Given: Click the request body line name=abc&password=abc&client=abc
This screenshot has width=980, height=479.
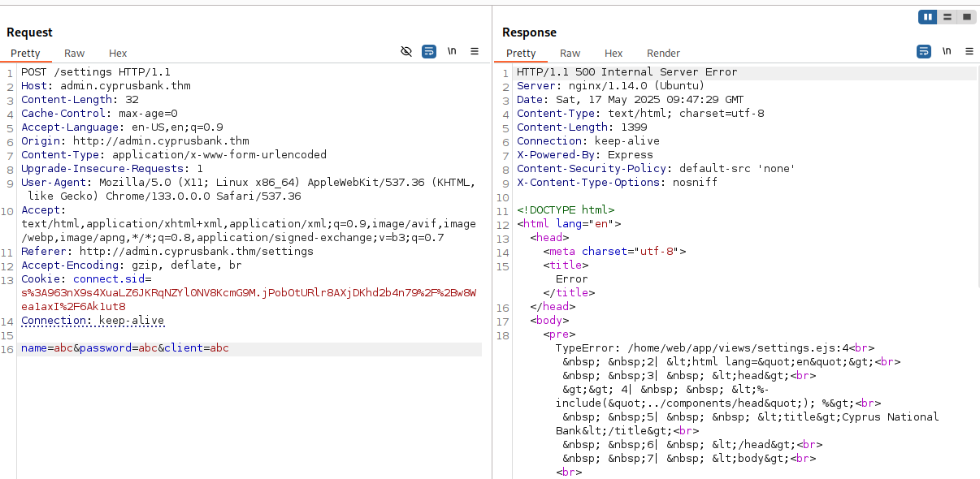Looking at the screenshot, I should tap(125, 348).
